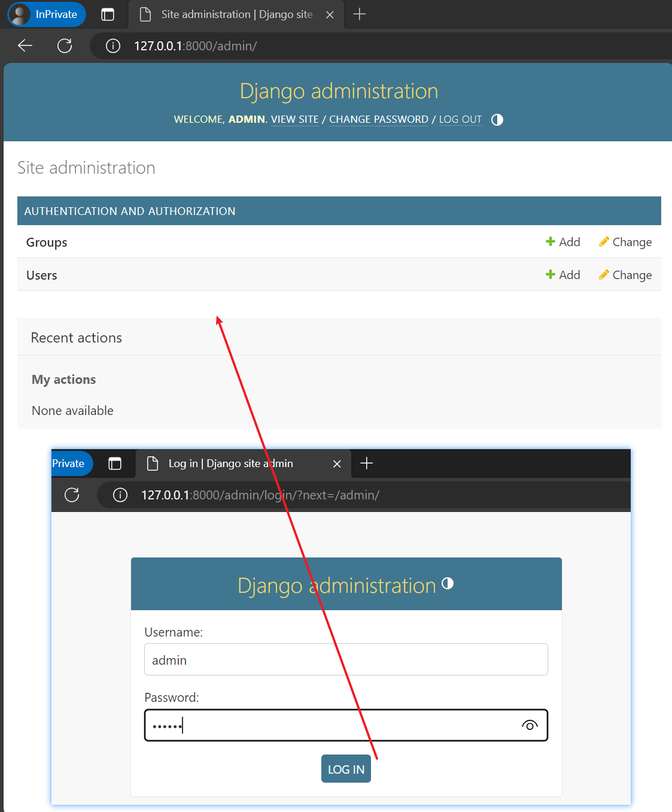This screenshot has width=672, height=812.
Task: Click the site information icon in the address bar
Action: coord(113,46)
